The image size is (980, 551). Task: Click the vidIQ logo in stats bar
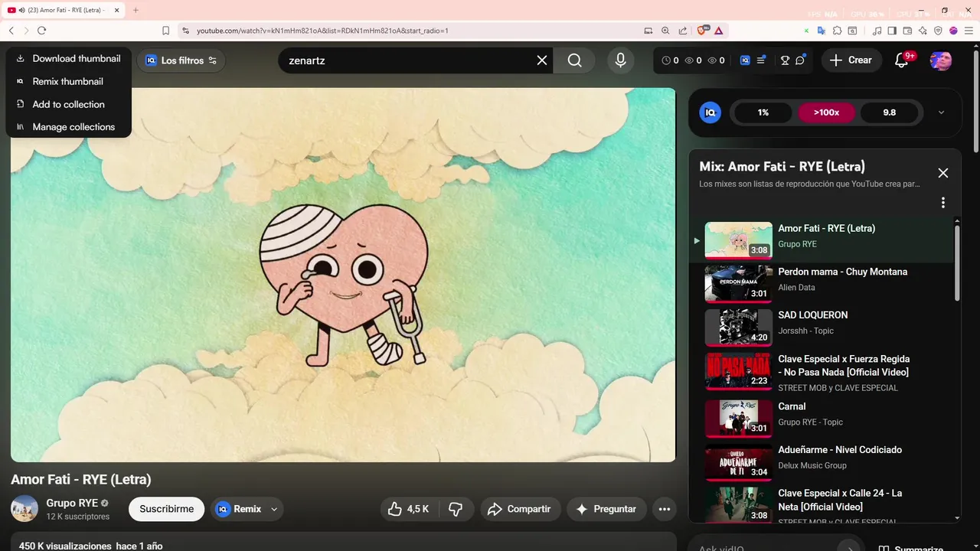click(745, 60)
